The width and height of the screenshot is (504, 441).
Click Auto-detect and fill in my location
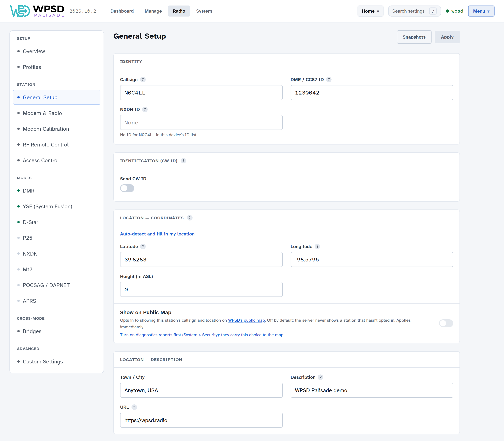(157, 234)
